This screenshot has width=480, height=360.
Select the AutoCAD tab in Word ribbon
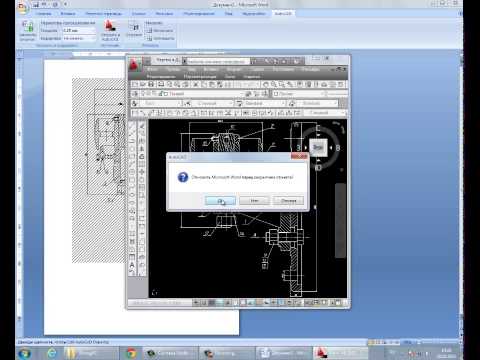(x=283, y=14)
